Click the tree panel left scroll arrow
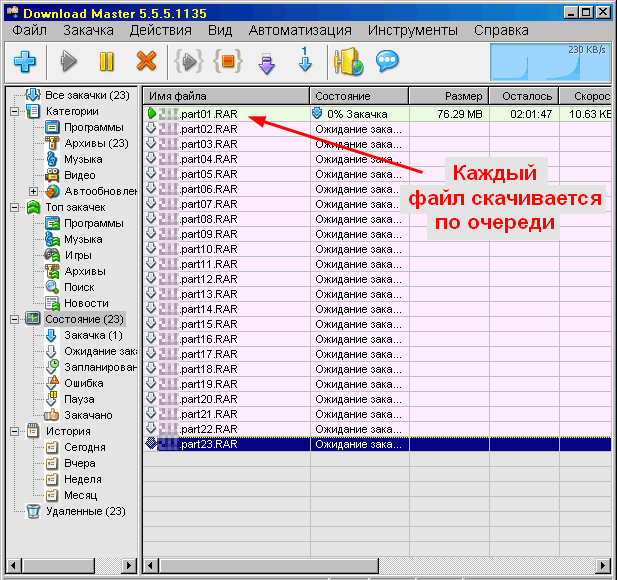The image size is (617, 580). click(x=13, y=566)
